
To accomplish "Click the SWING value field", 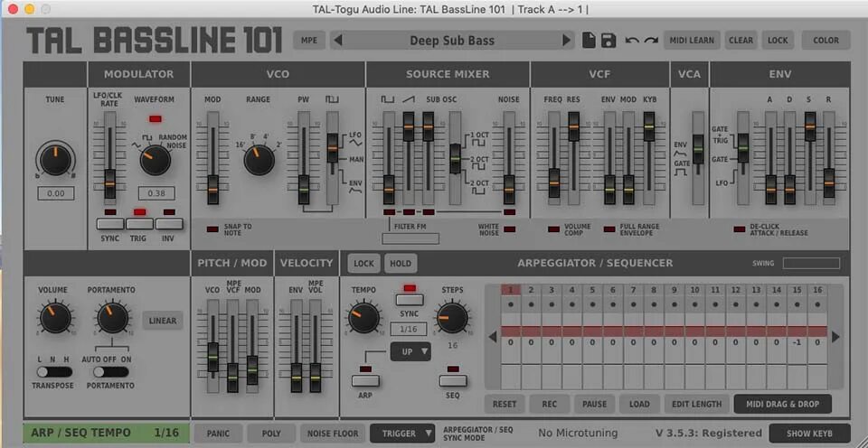I will [812, 263].
